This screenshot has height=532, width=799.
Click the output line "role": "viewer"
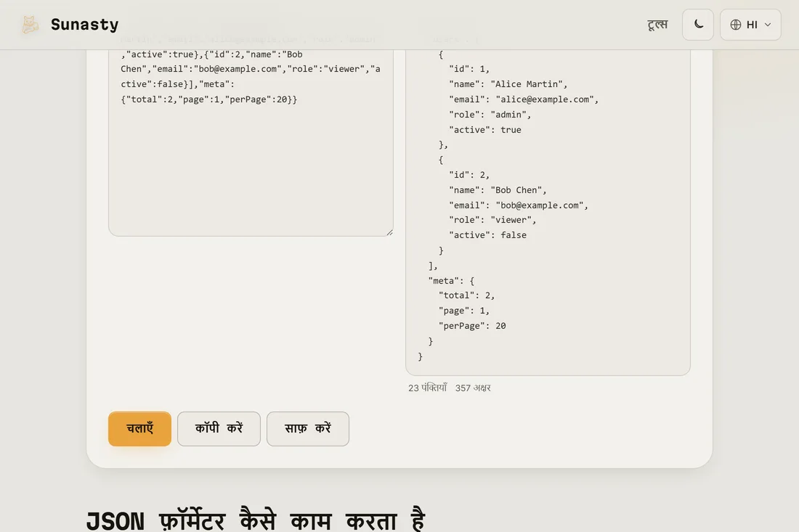coord(492,220)
